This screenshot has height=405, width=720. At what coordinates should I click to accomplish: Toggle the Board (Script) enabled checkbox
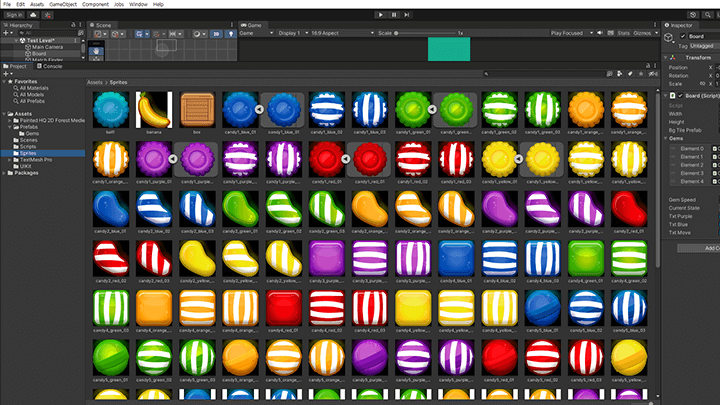[681, 96]
